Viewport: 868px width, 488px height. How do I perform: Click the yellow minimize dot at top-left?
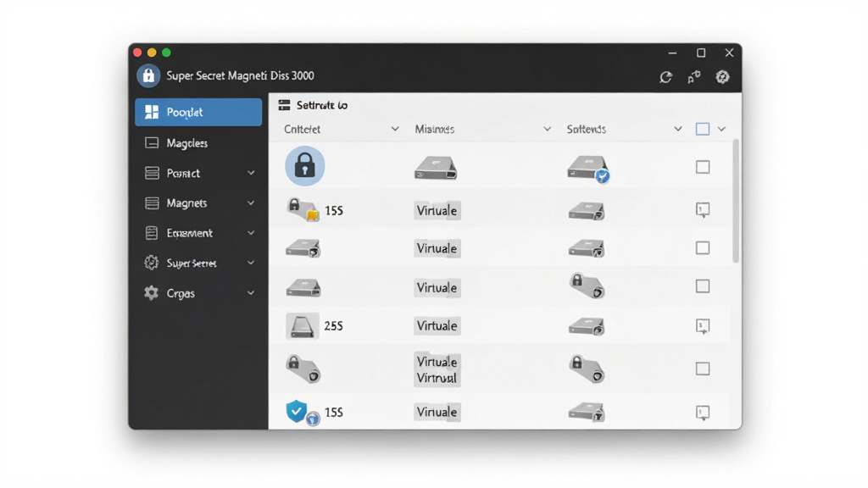coord(152,53)
